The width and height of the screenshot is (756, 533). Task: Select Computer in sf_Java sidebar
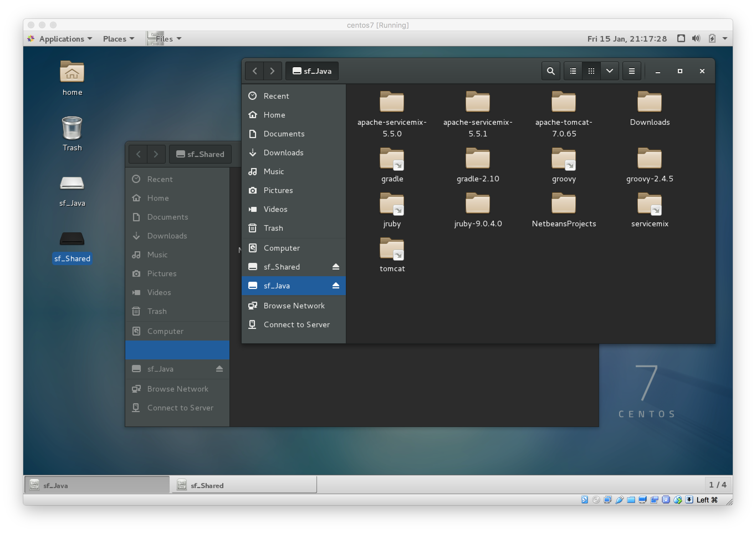pos(293,248)
